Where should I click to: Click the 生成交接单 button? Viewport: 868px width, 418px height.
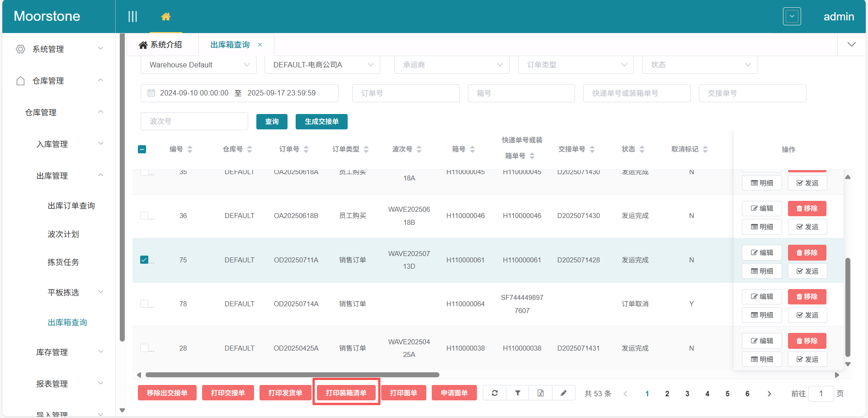pos(321,122)
